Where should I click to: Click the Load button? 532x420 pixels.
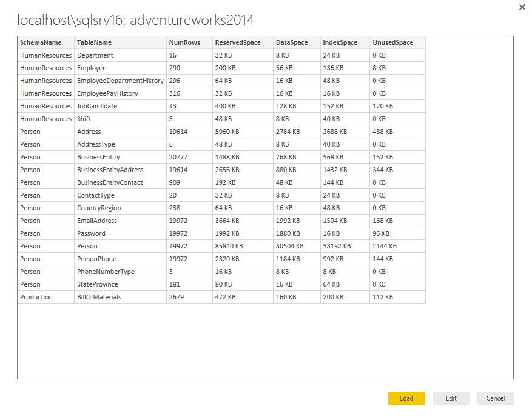tap(406, 398)
